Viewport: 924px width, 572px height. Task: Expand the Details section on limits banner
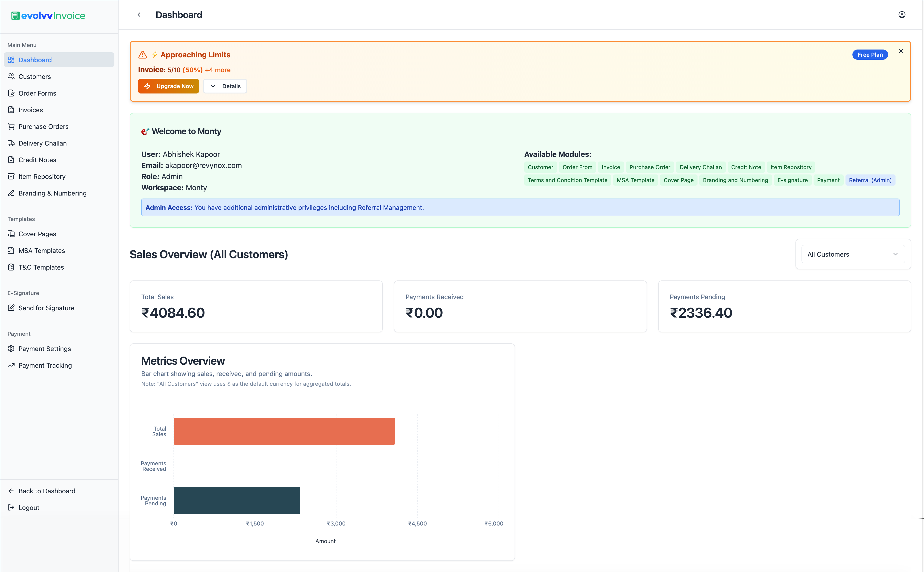click(225, 86)
